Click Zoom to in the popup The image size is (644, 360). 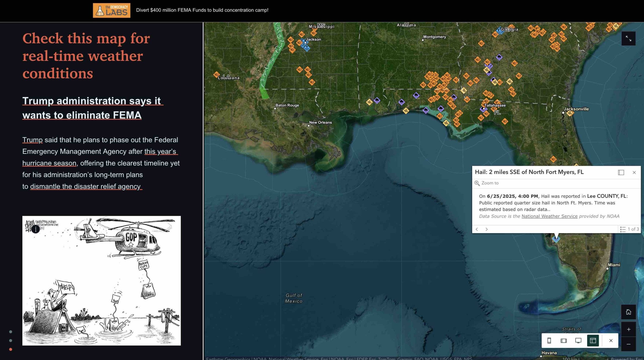487,183
